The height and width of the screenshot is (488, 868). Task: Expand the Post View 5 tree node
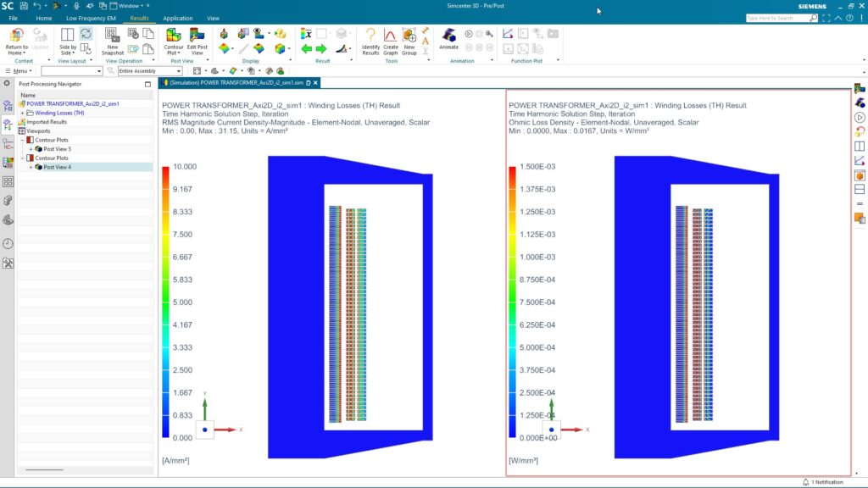tap(31, 149)
